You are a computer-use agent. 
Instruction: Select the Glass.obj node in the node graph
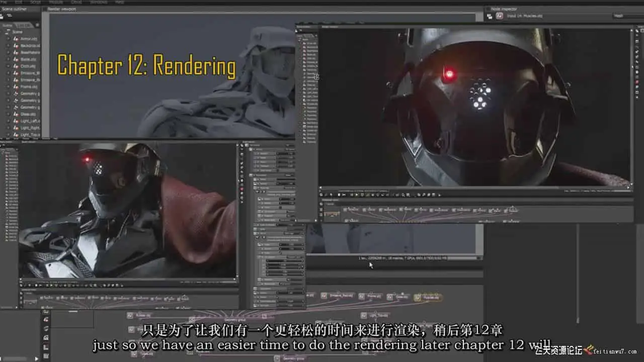coord(399,297)
